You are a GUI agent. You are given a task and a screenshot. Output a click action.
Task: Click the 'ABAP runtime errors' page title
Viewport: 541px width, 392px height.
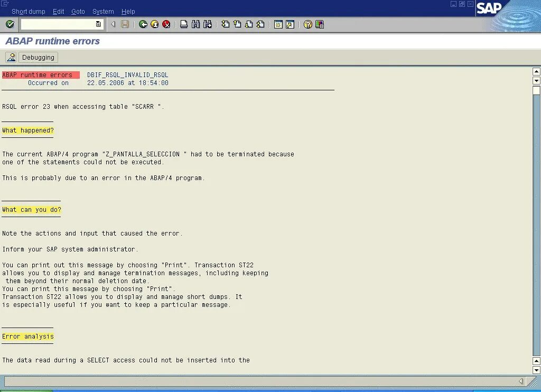click(53, 41)
